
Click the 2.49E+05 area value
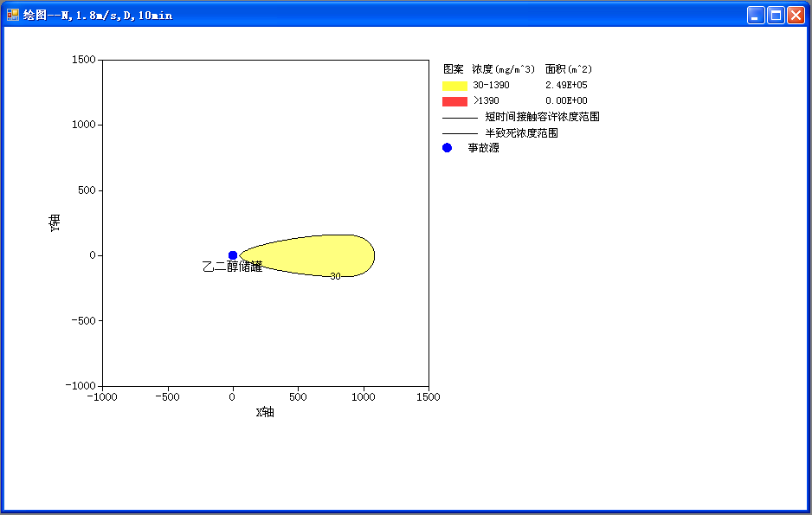[x=566, y=85]
